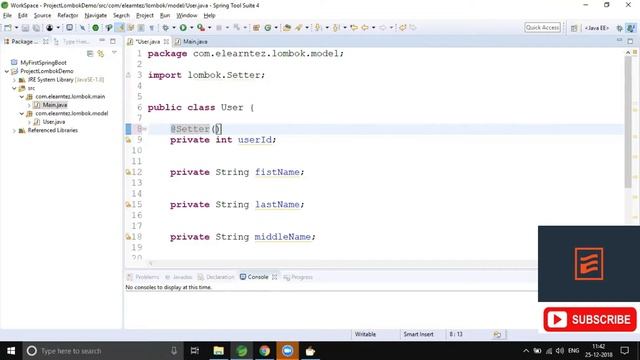Open Chrome from the taskbar
The width and height of the screenshot is (640, 360).
264,351
